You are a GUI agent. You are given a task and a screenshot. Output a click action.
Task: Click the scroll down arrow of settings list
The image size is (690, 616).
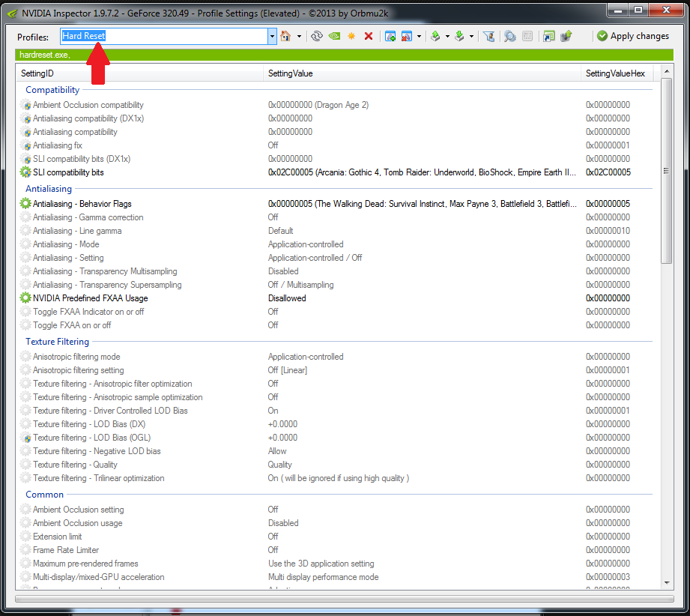tap(667, 582)
